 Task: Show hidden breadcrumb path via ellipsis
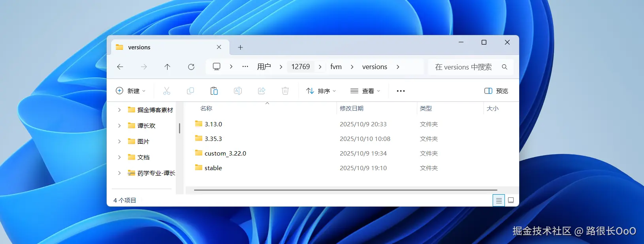[x=245, y=67]
